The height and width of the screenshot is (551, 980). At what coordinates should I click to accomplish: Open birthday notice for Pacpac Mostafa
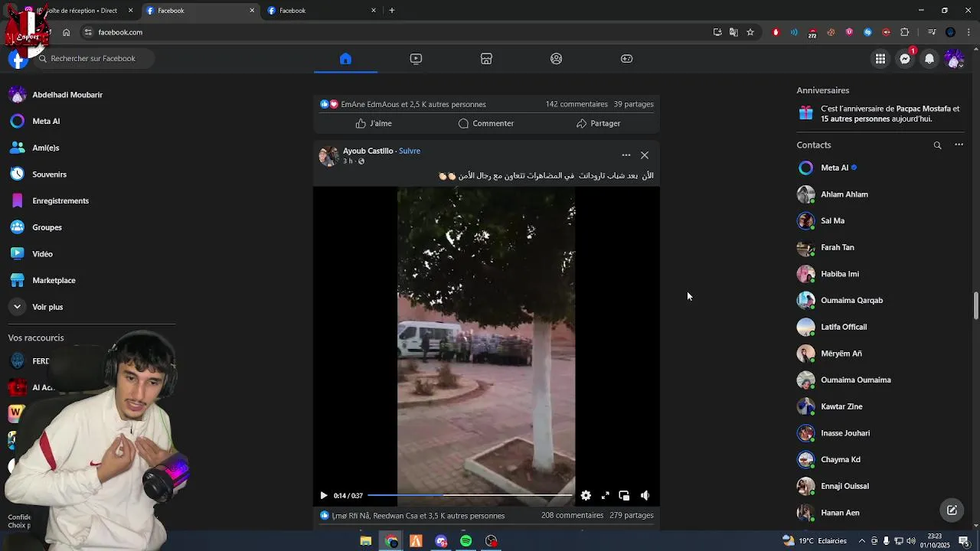880,114
